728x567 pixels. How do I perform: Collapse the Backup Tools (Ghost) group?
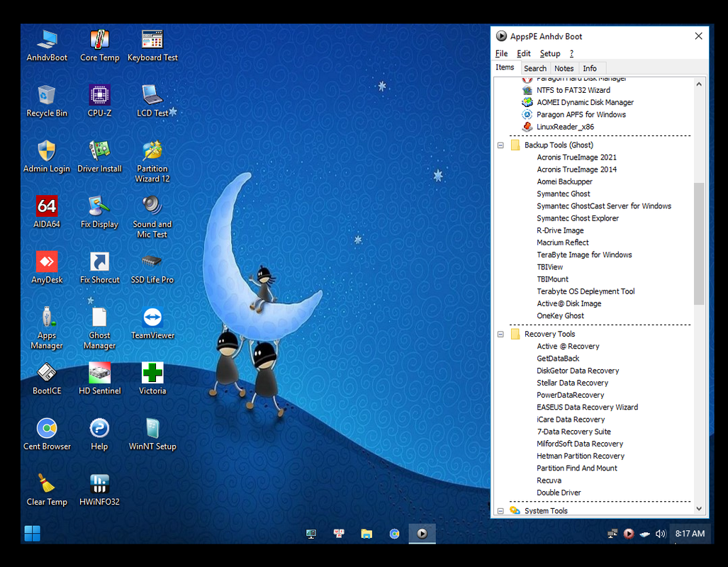[x=500, y=145]
